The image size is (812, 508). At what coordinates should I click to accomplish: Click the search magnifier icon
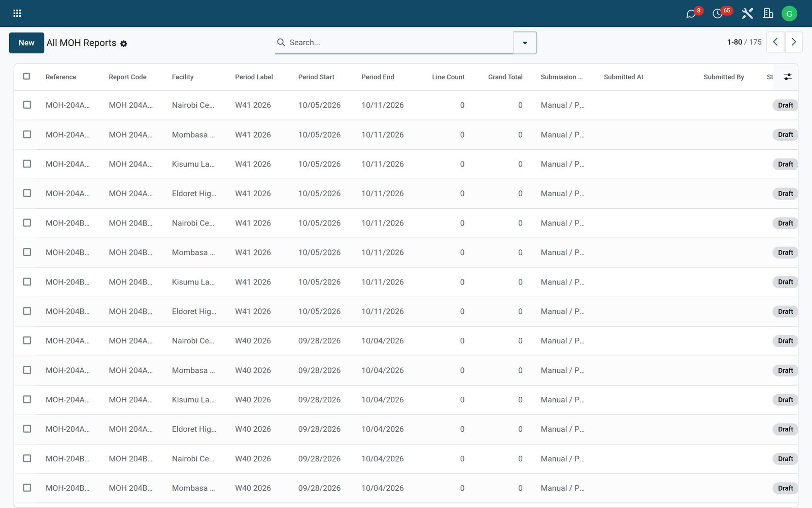[281, 42]
